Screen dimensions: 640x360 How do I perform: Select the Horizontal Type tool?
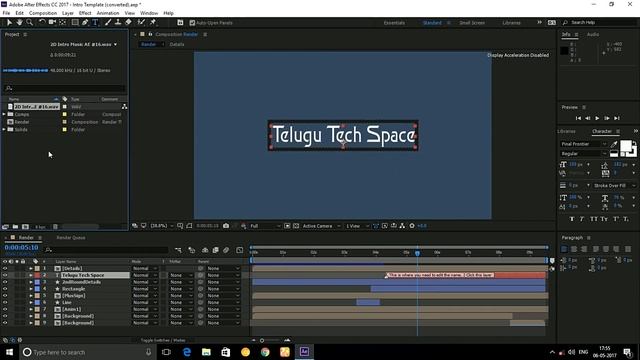click(x=95, y=22)
